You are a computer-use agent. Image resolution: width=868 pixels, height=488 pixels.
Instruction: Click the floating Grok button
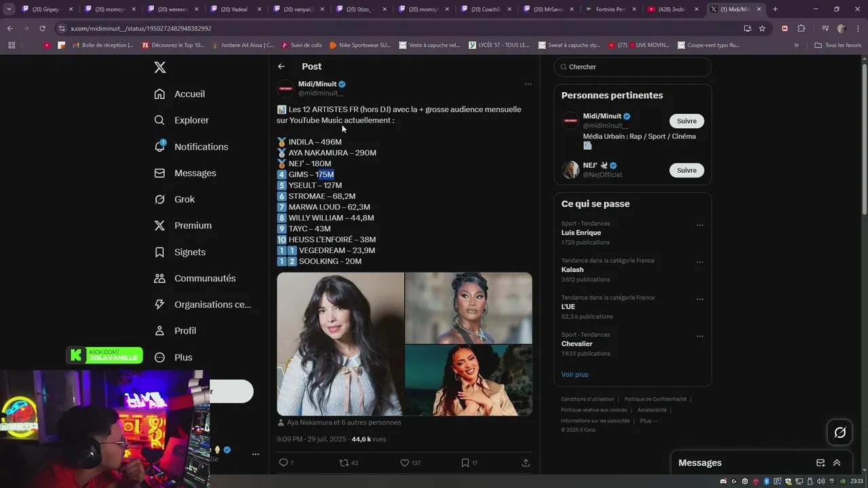pos(840,432)
